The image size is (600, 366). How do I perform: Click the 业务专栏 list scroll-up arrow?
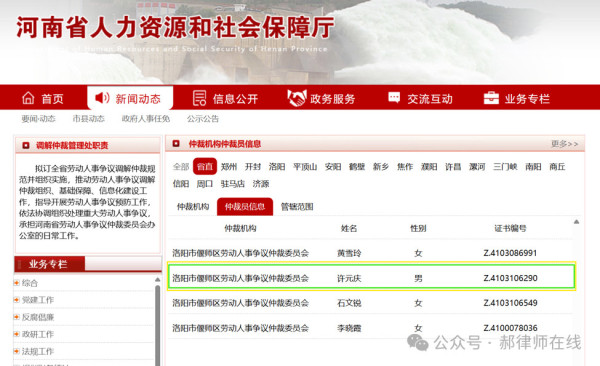(157, 280)
